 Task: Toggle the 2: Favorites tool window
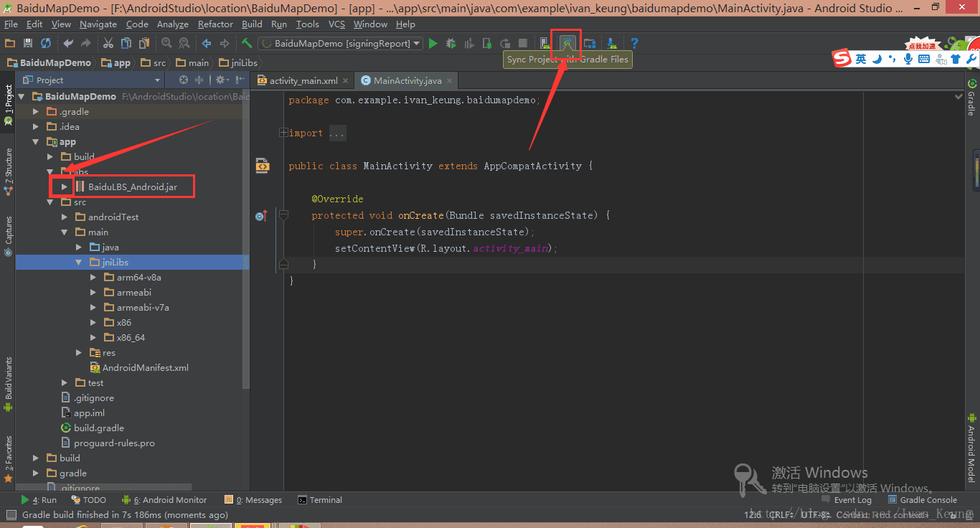point(8,459)
